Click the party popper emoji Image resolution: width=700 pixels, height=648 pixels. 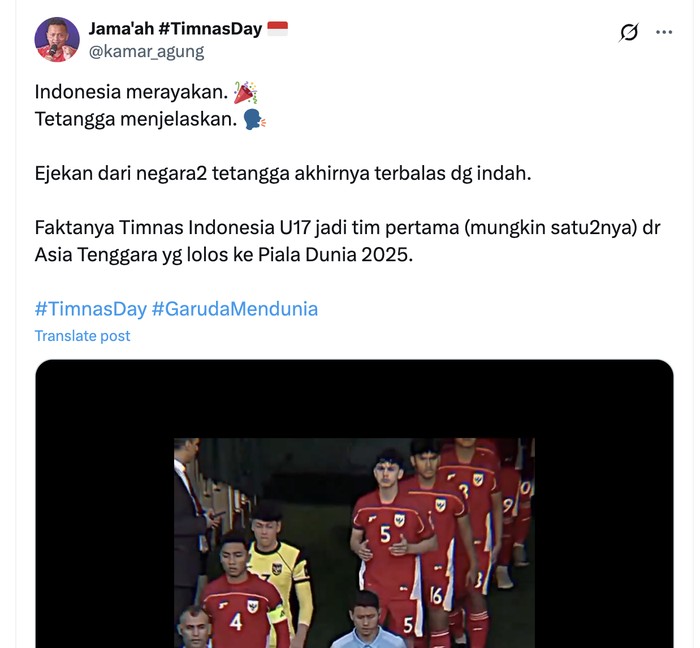[x=246, y=92]
